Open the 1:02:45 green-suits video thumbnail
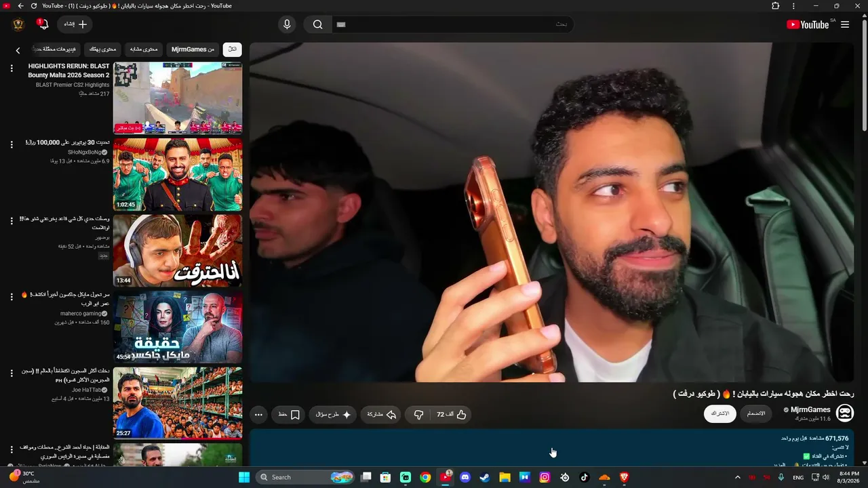The width and height of the screenshot is (868, 488). point(178,175)
